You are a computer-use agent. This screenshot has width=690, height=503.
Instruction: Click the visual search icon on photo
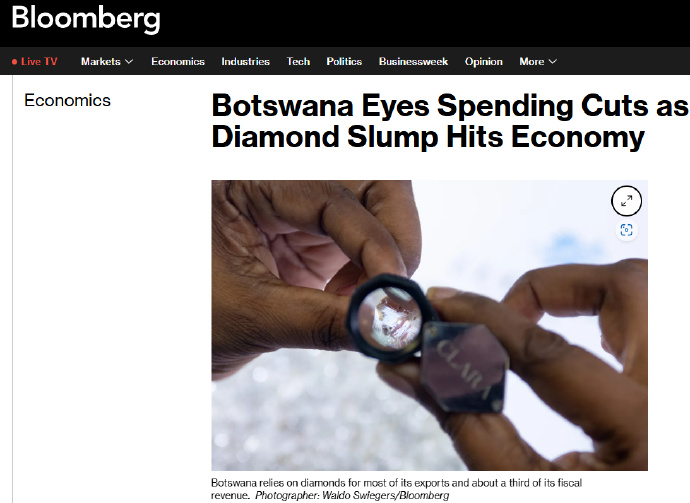coord(626,230)
